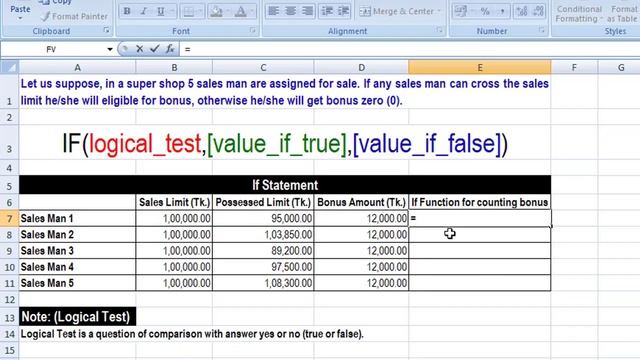Open the Merge & Center dropdown arrow
Viewport: 640px width, 360px height.
coord(439,11)
